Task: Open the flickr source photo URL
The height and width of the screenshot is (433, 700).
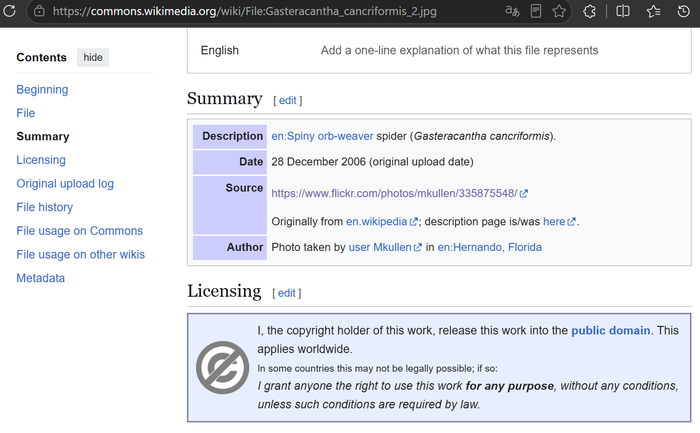Action: pos(395,193)
